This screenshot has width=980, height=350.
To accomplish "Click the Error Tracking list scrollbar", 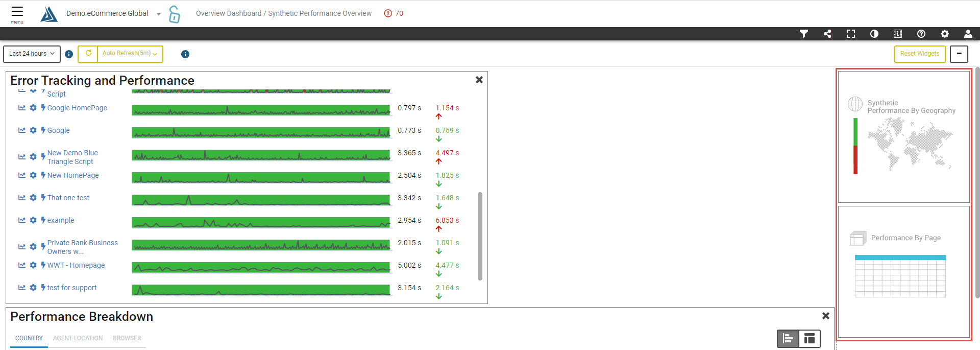I will click(480, 236).
